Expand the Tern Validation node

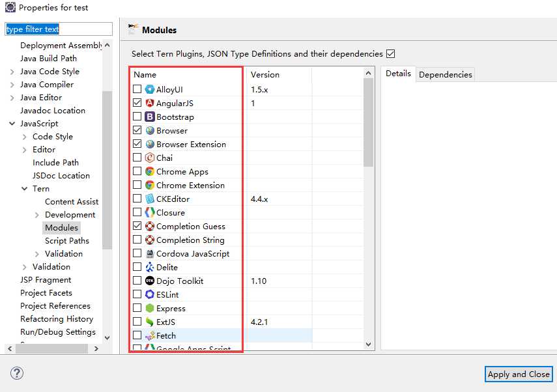[37, 254]
